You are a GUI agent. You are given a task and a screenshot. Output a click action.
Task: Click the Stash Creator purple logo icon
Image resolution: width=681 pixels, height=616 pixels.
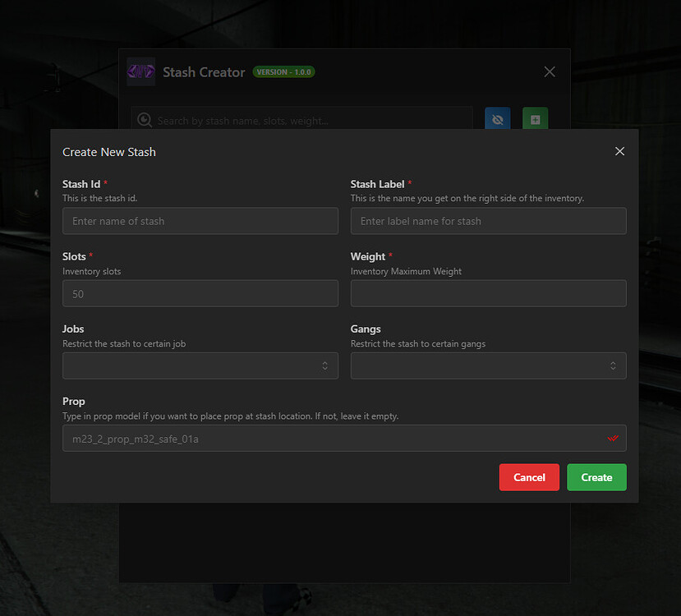[140, 72]
